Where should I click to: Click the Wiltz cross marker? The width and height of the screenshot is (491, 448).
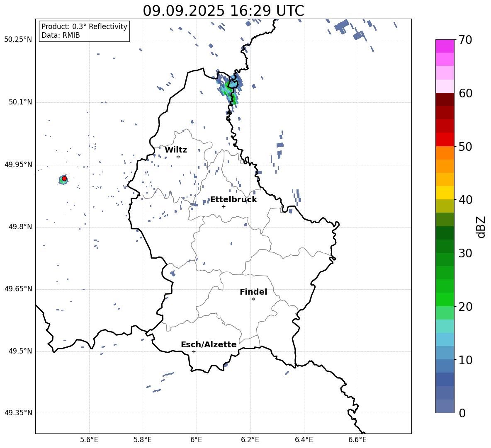[x=178, y=157]
